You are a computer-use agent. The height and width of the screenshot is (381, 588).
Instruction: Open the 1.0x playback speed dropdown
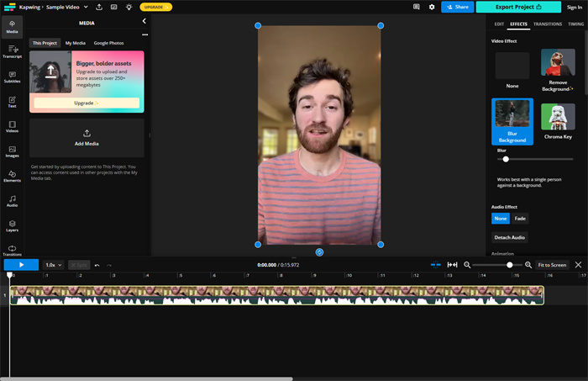click(x=53, y=265)
